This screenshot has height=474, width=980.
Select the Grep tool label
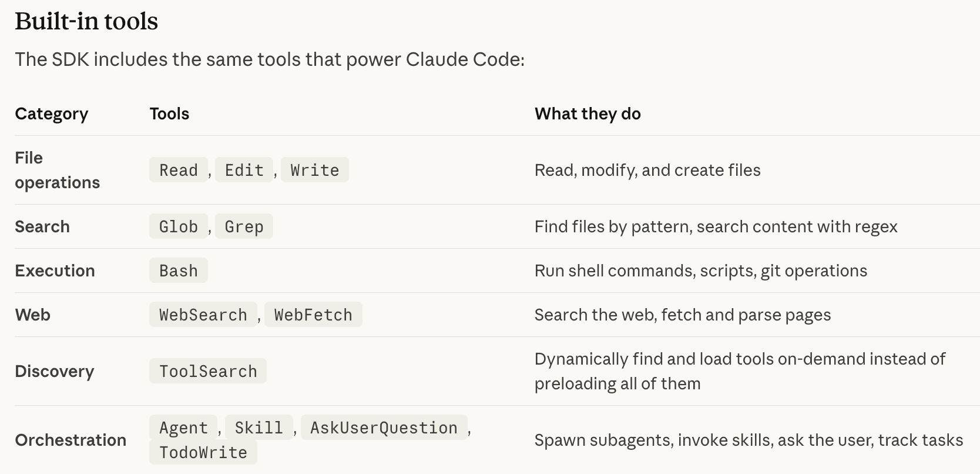tap(244, 226)
